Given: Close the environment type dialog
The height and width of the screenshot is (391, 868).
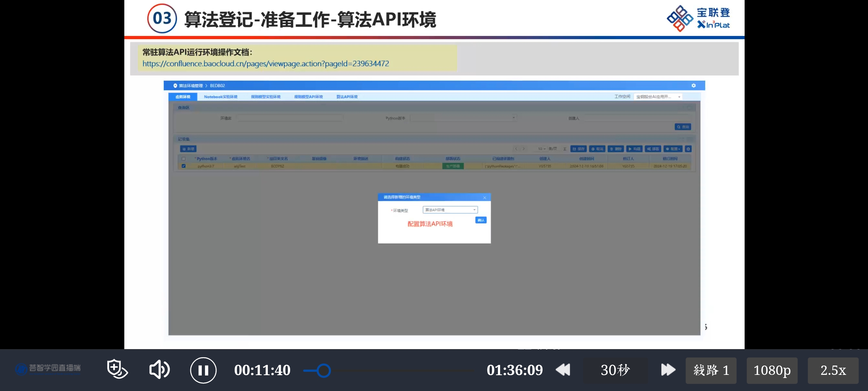Looking at the screenshot, I should point(485,198).
